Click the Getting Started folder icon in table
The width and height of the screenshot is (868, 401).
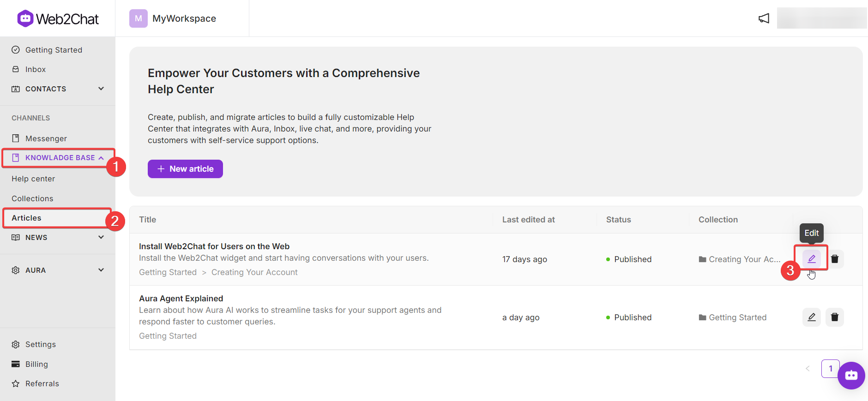tap(703, 317)
